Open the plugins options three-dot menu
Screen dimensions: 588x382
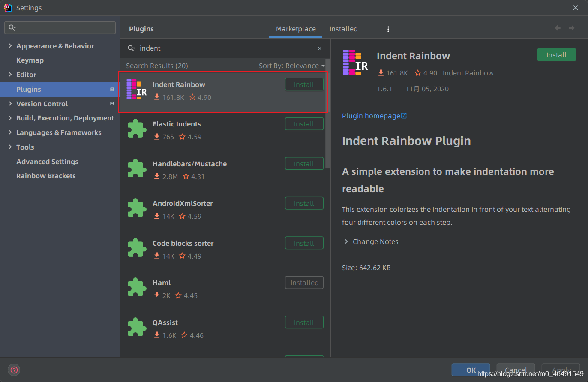388,29
